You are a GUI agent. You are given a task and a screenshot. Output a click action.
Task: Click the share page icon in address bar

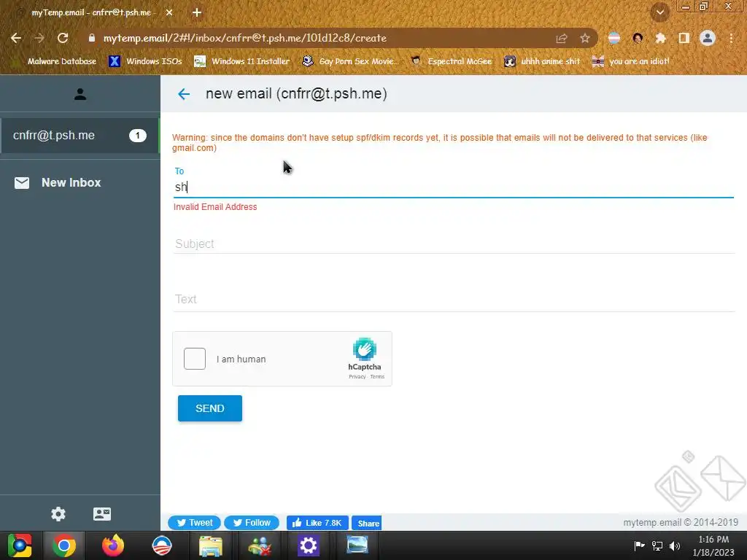[x=562, y=39]
